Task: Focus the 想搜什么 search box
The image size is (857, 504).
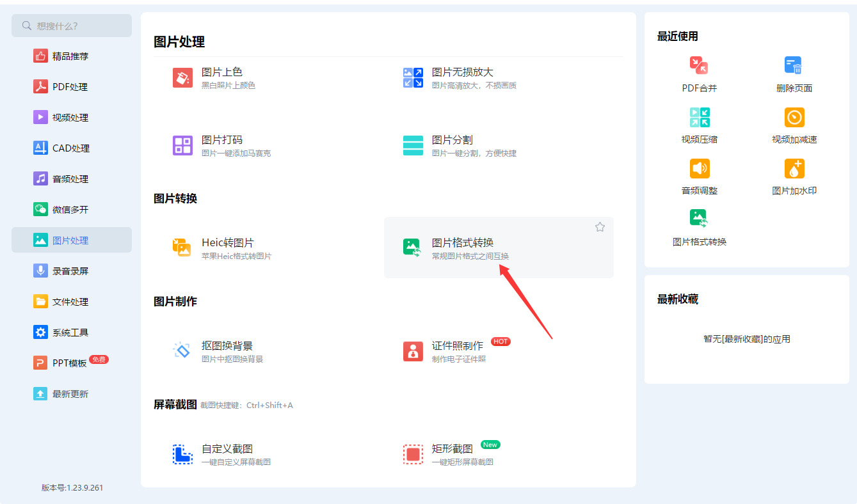Action: pos(72,26)
